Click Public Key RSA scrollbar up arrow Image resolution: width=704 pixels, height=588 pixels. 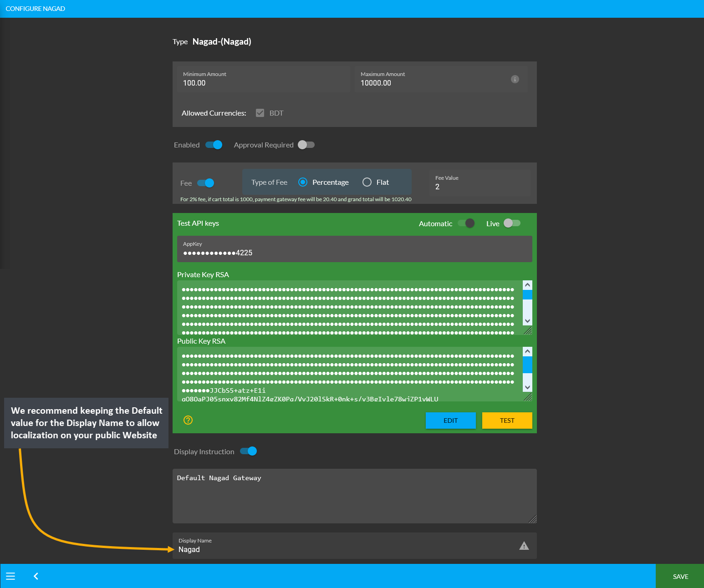coord(527,351)
